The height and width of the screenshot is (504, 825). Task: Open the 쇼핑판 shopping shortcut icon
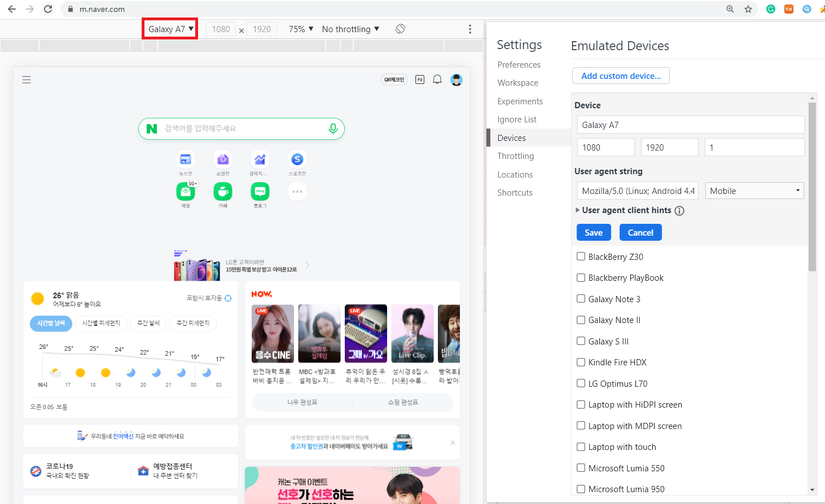click(x=223, y=160)
